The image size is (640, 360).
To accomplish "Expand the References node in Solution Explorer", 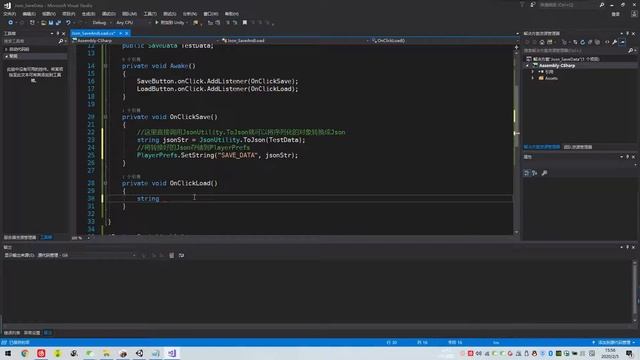I will 533,72.
